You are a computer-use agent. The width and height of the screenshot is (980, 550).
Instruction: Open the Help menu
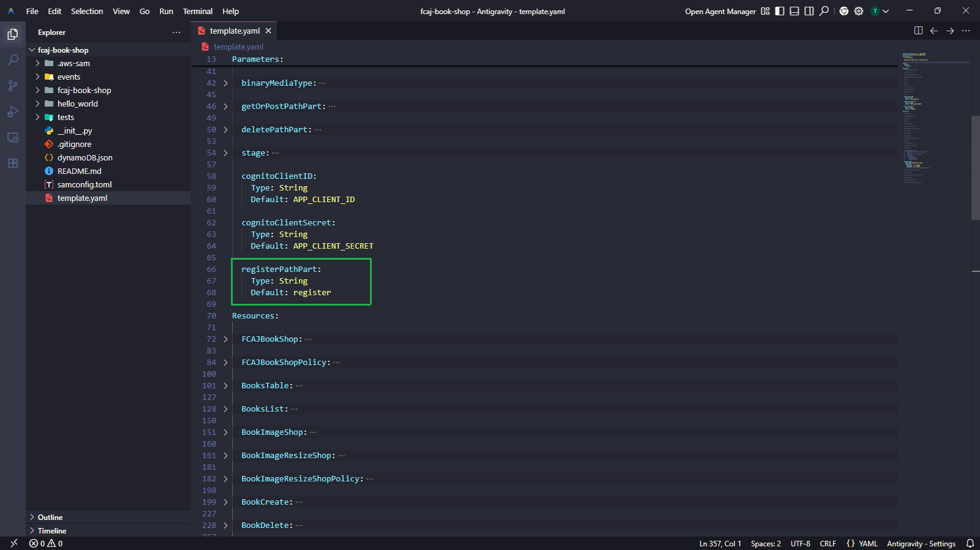point(231,11)
